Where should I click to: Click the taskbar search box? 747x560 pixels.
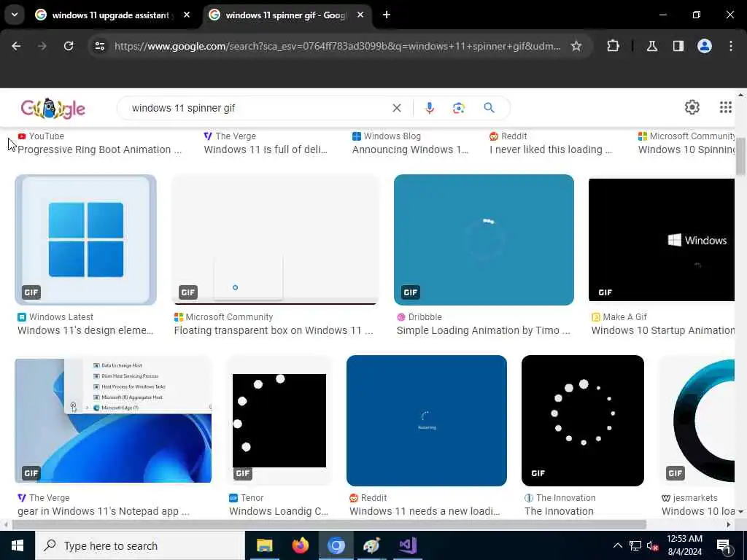(x=140, y=545)
